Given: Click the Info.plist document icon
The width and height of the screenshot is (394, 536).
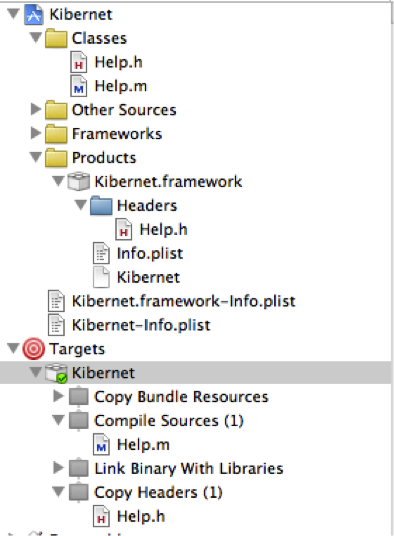Looking at the screenshot, I should point(101,253).
